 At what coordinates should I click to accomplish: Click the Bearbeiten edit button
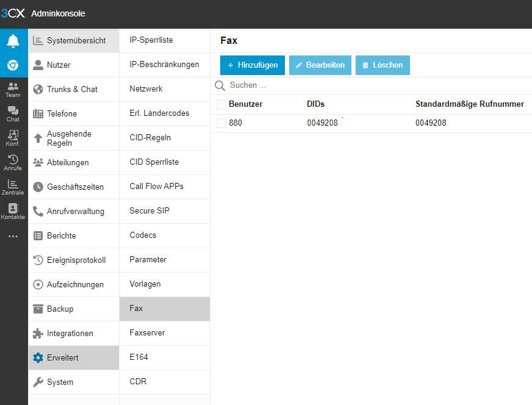(x=320, y=65)
